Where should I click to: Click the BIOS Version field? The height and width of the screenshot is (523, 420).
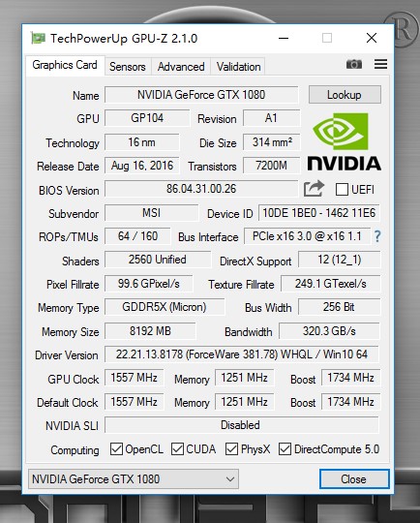tap(201, 189)
